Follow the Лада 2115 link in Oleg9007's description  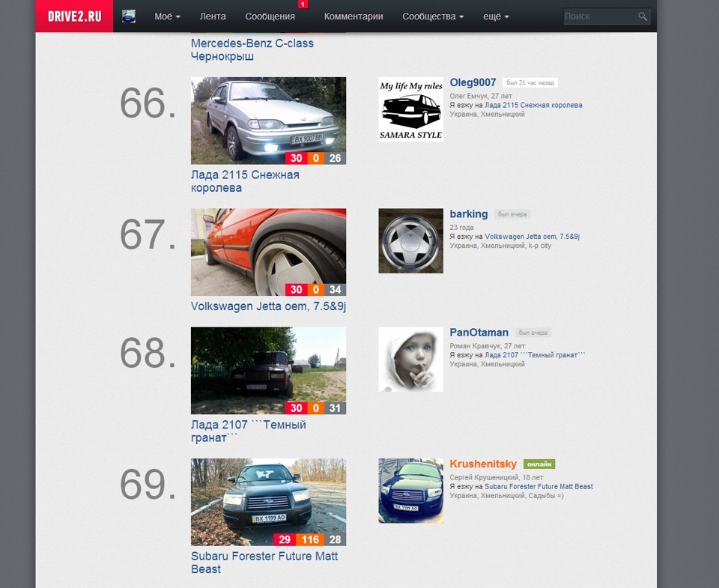pyautogui.click(x=533, y=105)
